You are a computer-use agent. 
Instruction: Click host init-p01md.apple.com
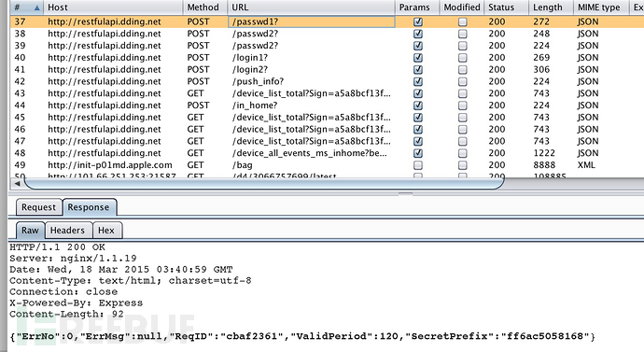click(109, 164)
